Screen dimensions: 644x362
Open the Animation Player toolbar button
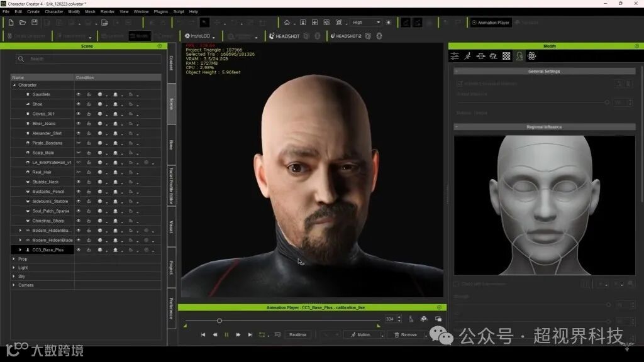coord(491,23)
